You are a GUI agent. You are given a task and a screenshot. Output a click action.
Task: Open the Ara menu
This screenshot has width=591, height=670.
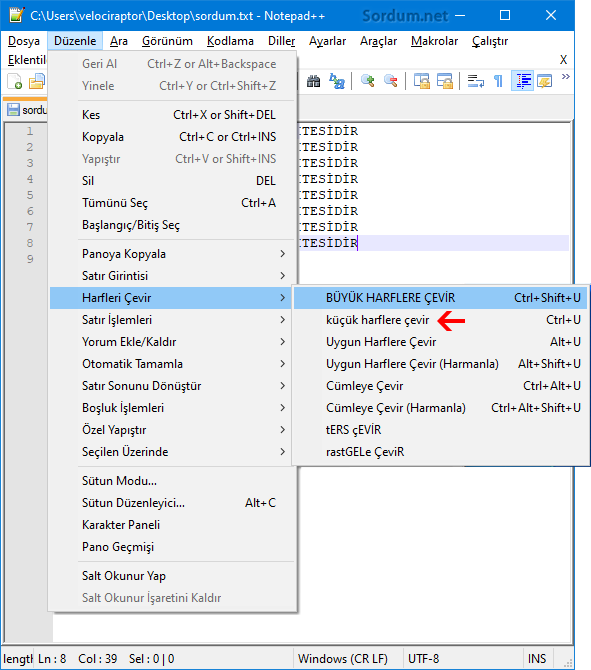pos(119,41)
